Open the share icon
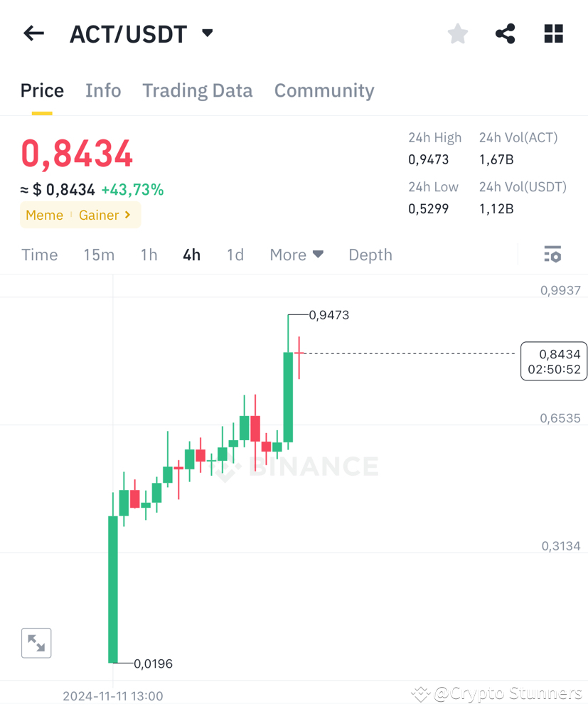The image size is (588, 709). tap(505, 33)
